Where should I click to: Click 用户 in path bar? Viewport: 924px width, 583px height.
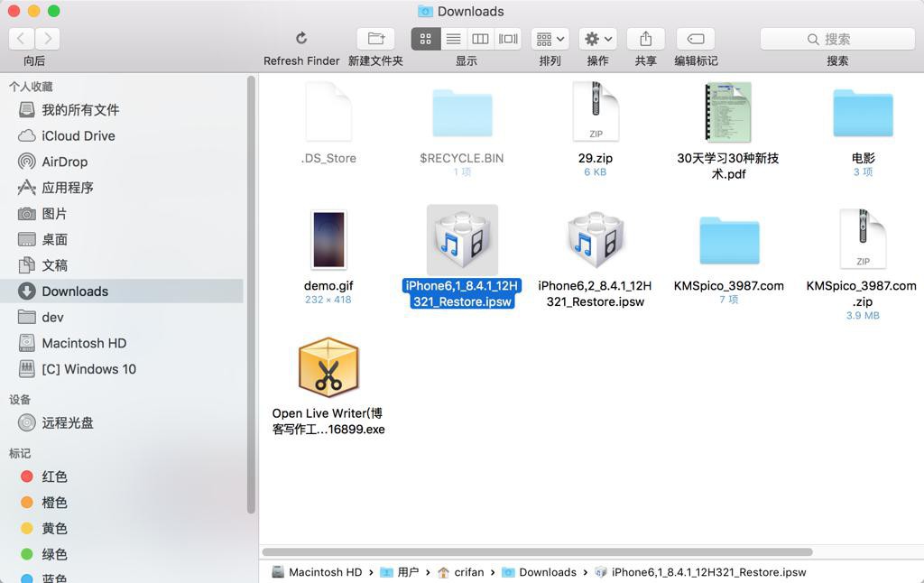(x=400, y=572)
